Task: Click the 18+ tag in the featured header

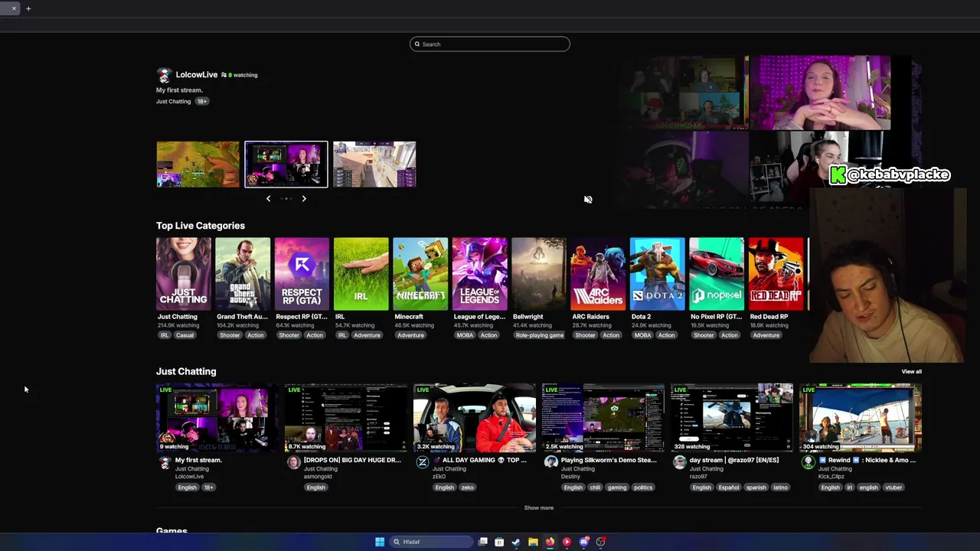Action: coord(201,101)
